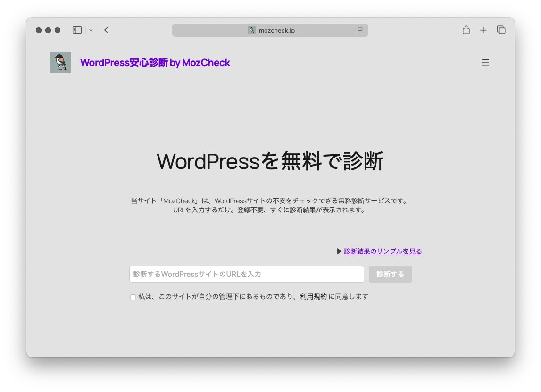Image resolution: width=541 pixels, height=392 pixels.
Task: Open the 利用規約 link
Action: point(313,296)
